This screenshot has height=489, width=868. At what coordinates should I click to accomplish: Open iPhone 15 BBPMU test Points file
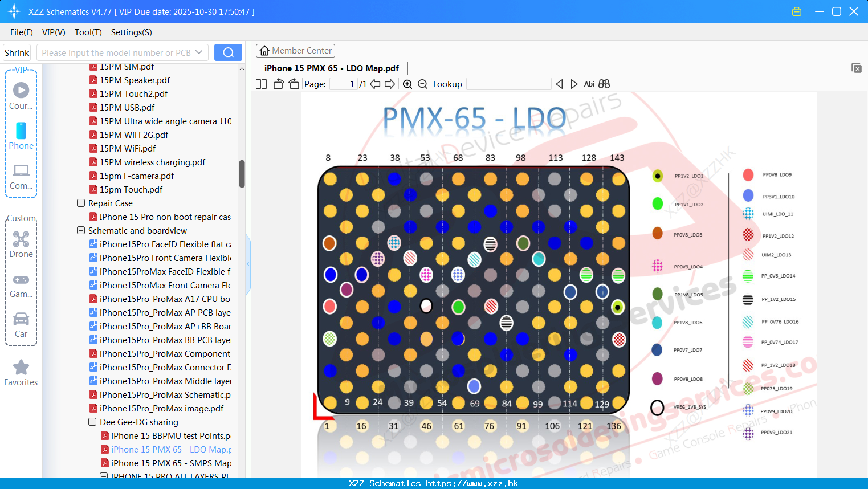171,436
